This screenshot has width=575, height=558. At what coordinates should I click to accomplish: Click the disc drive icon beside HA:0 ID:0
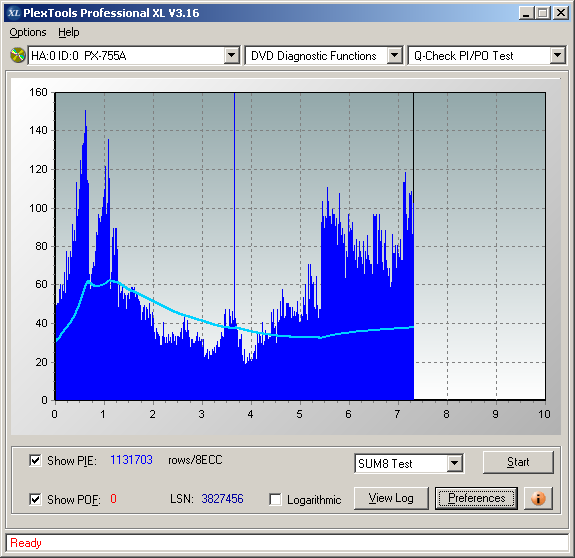coord(18,55)
